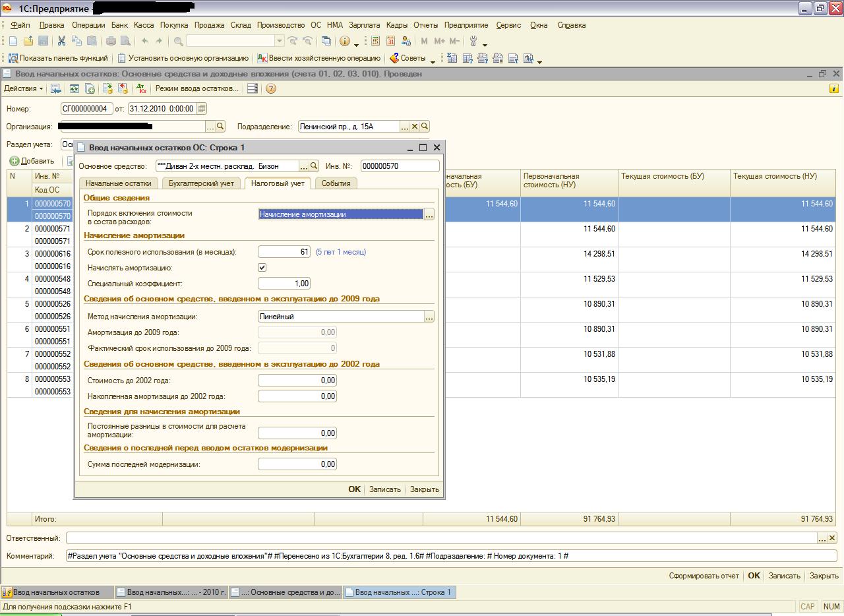Image resolution: width=844 pixels, height=616 pixels.
Task: Switch to the Ввод начальных остатков window tab at bottom left
Action: [57, 592]
